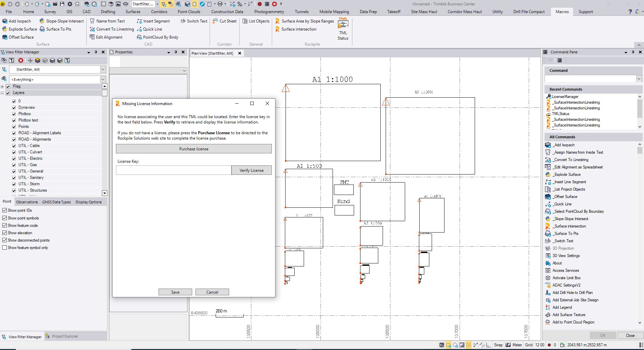Click the Explode Surface ribbon icon
This screenshot has width=644, height=350.
click(19, 29)
